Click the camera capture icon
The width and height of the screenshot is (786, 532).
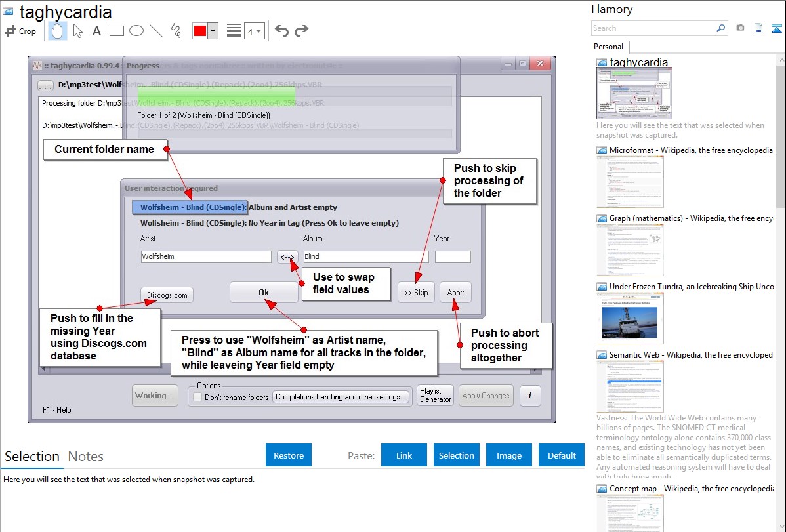[740, 28]
